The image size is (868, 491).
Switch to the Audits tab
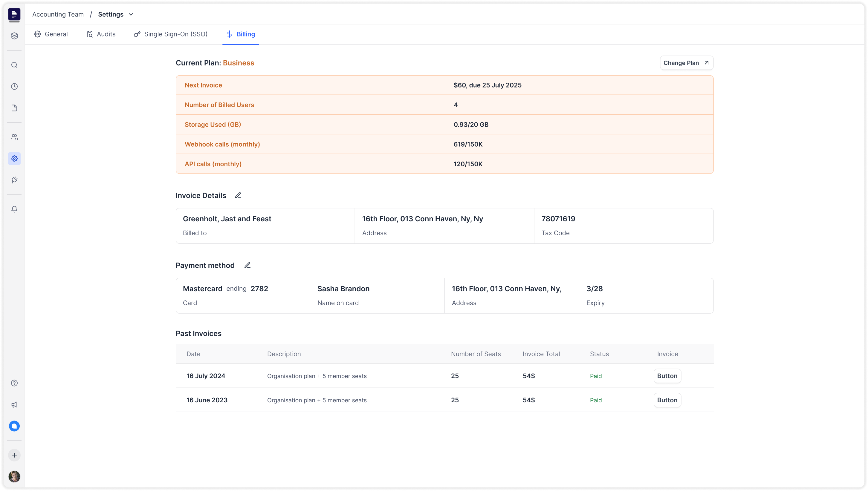pyautogui.click(x=101, y=34)
